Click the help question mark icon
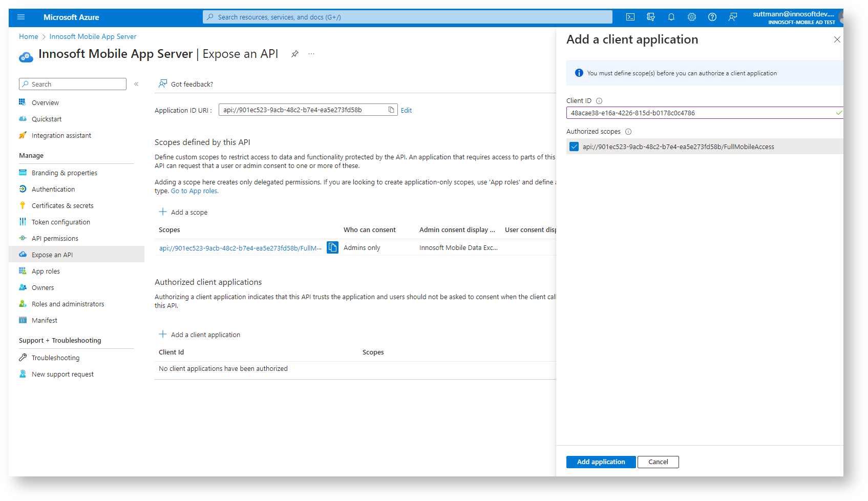Image resolution: width=868 pixels, height=501 pixels. pos(712,17)
